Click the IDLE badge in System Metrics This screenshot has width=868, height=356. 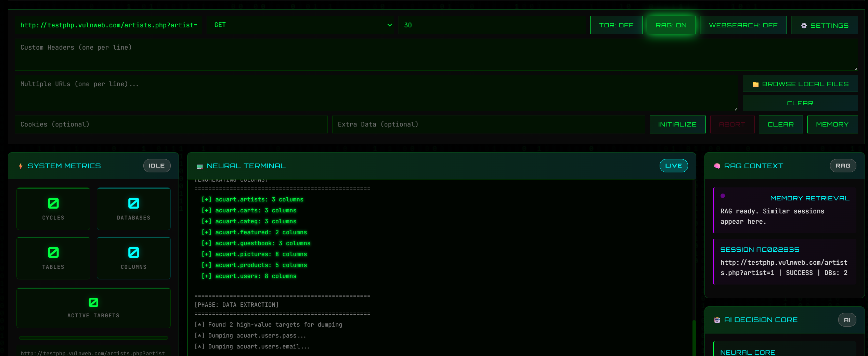pos(157,166)
